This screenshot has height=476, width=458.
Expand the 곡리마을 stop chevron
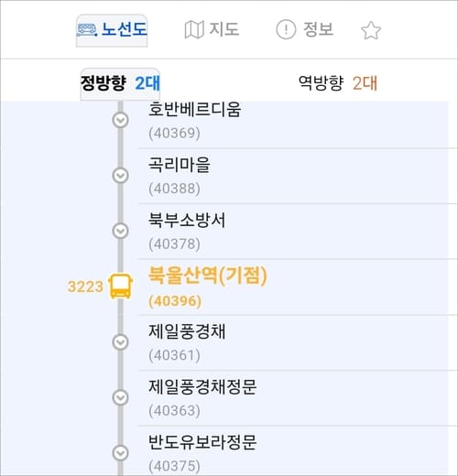click(x=121, y=176)
